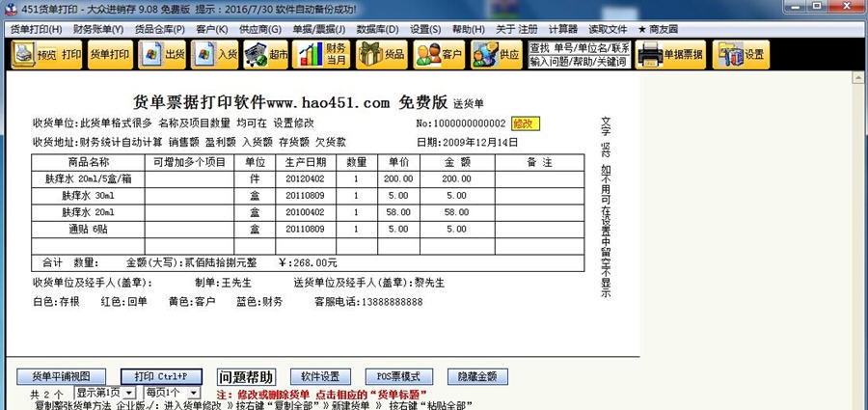Select the 肤痒水 20ml/5盒/箱 product cell

(x=88, y=179)
